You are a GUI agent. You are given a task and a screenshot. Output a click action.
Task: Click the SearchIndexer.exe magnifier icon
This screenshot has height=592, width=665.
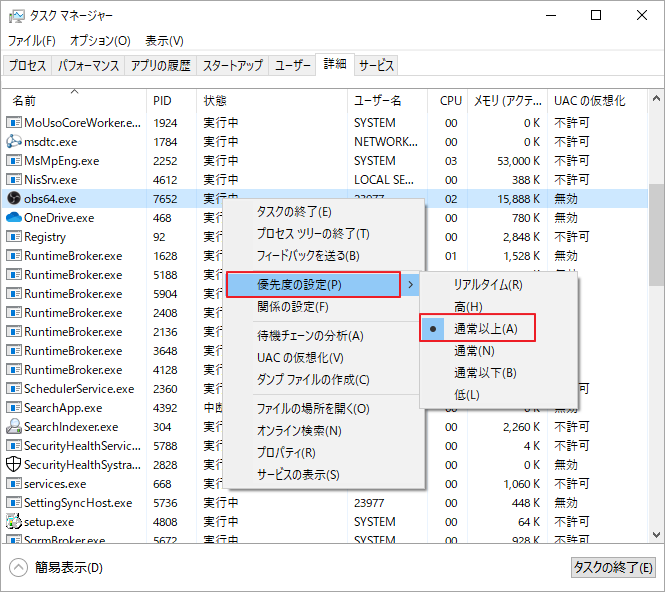[x=14, y=426]
